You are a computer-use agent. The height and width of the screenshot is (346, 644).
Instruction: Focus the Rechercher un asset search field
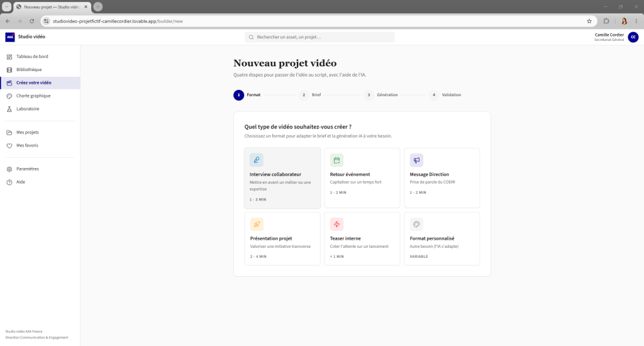point(319,37)
